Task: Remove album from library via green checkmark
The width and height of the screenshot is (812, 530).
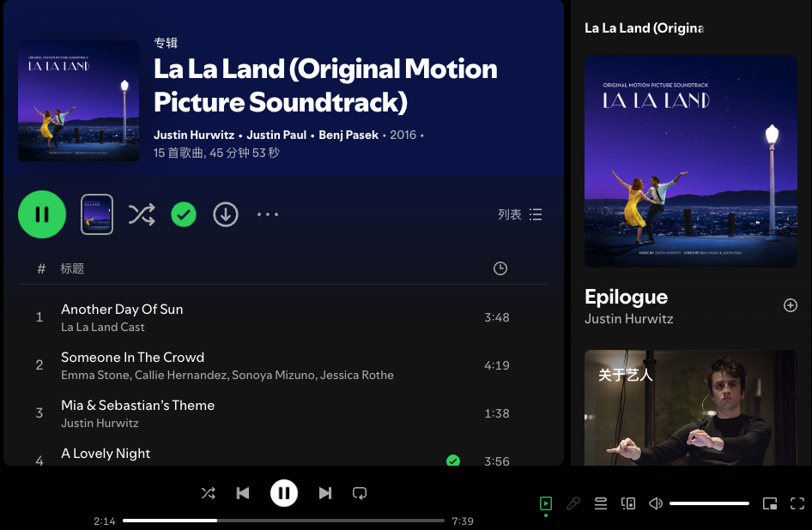Action: point(184,214)
